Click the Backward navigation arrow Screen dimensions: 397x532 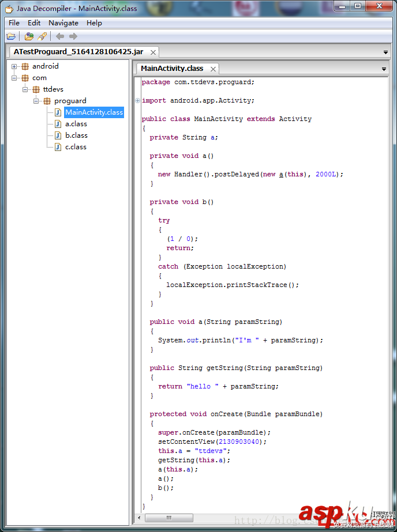pyautogui.click(x=60, y=36)
